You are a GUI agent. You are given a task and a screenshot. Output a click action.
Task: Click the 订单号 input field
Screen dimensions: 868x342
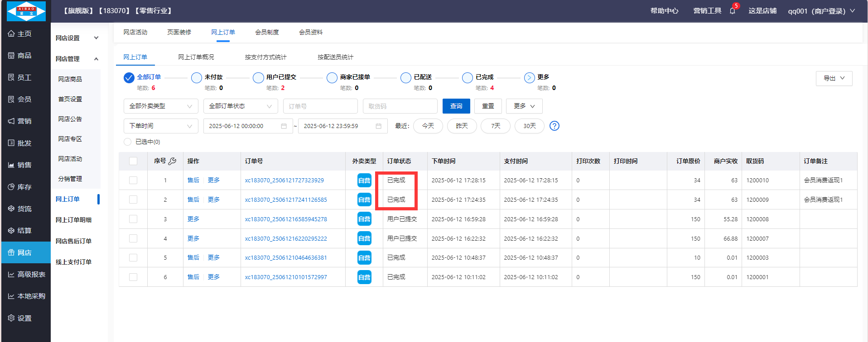(x=320, y=106)
